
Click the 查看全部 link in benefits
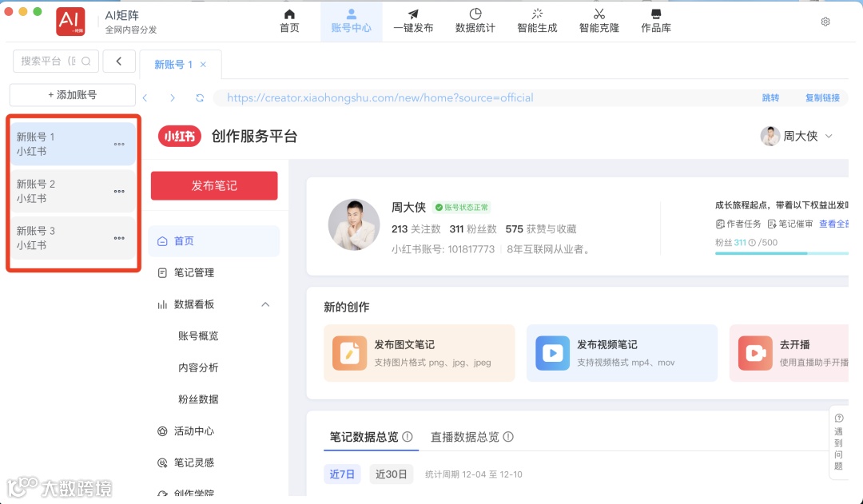833,224
